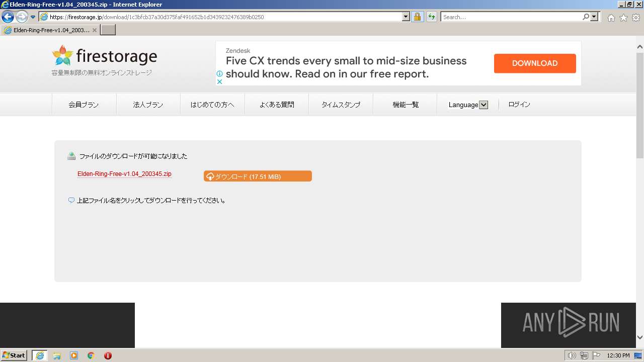Click inside the IE Search box
The height and width of the screenshot is (362, 644).
click(x=511, y=17)
